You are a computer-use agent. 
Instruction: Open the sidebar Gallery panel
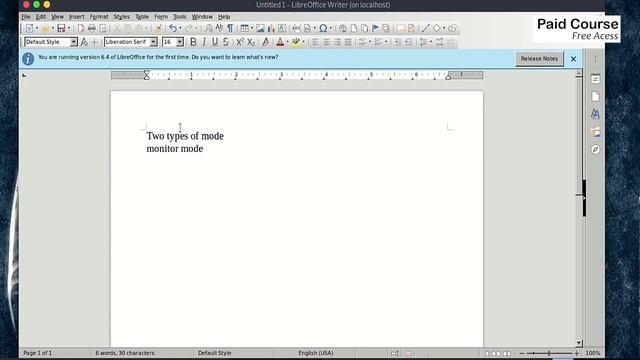(596, 132)
